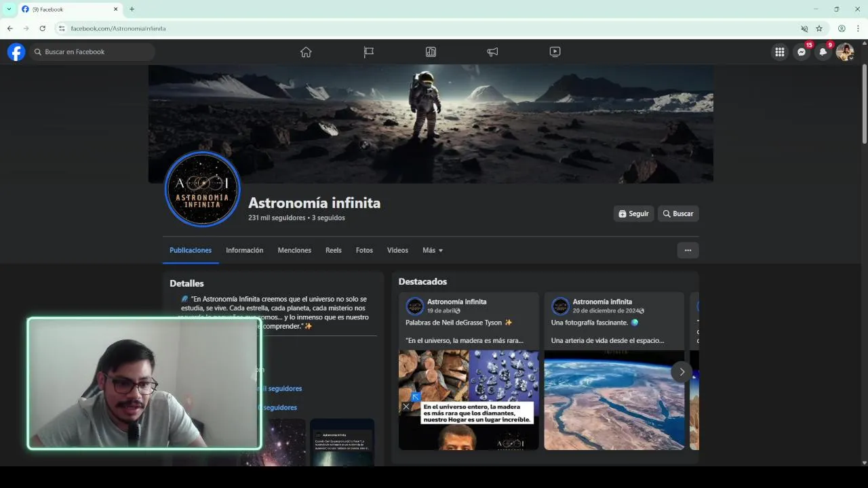This screenshot has height=488, width=868.
Task: Open the nebula photo thumbnail in Detalles
Action: (283, 442)
